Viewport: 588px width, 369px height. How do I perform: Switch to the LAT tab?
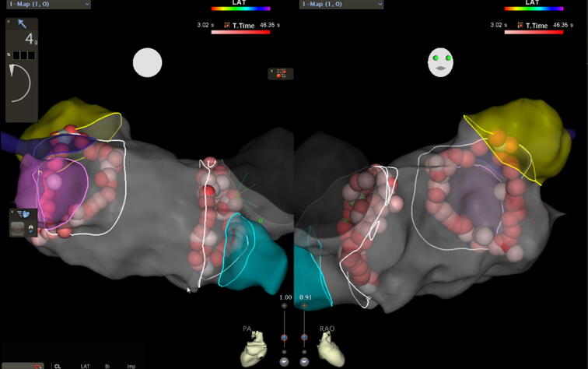[x=86, y=365]
